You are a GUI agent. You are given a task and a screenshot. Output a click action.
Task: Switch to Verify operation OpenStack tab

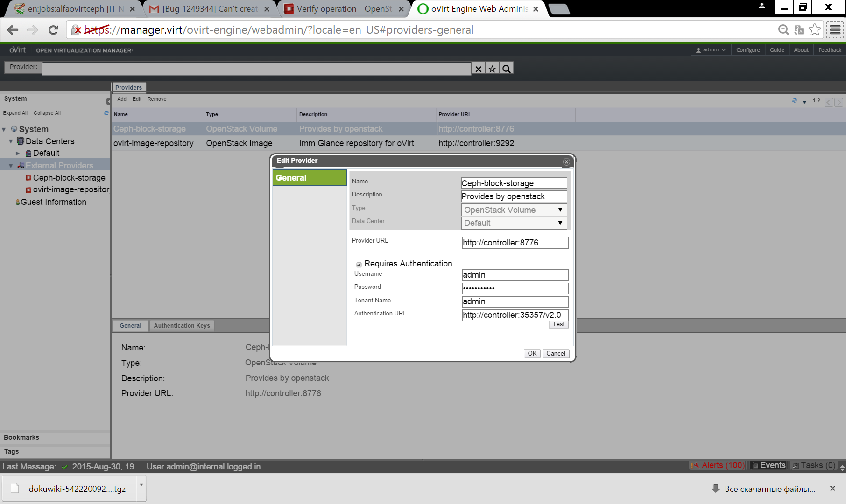344,9
